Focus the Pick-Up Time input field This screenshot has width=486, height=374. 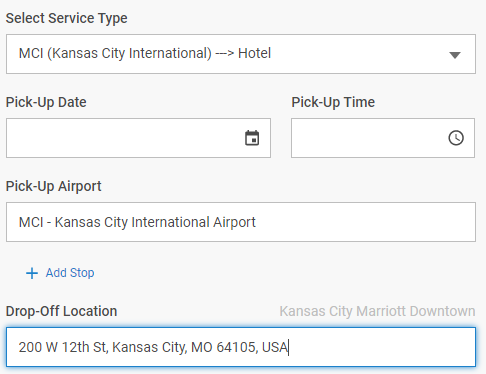[383, 138]
